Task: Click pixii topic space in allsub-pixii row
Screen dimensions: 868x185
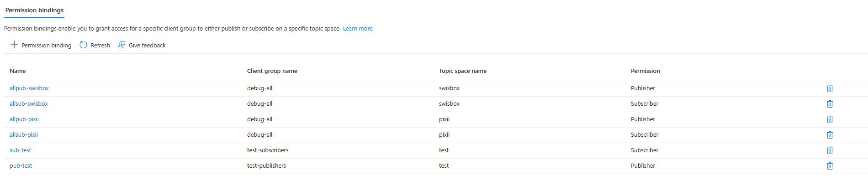Action: tap(445, 134)
